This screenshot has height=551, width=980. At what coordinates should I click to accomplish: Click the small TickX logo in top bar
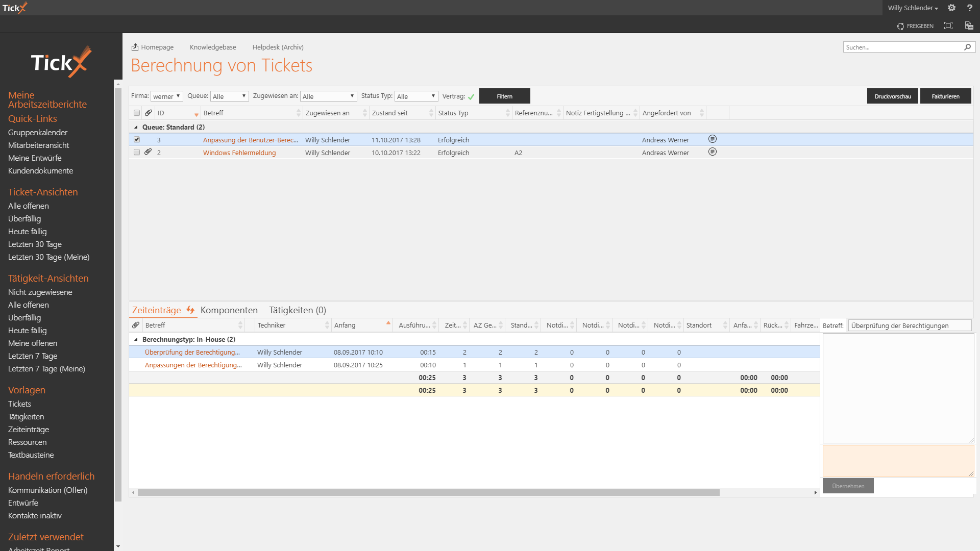coord(14,8)
